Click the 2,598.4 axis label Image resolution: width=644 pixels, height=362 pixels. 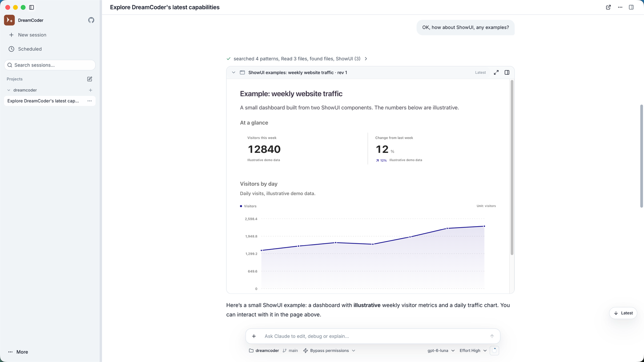(x=251, y=219)
